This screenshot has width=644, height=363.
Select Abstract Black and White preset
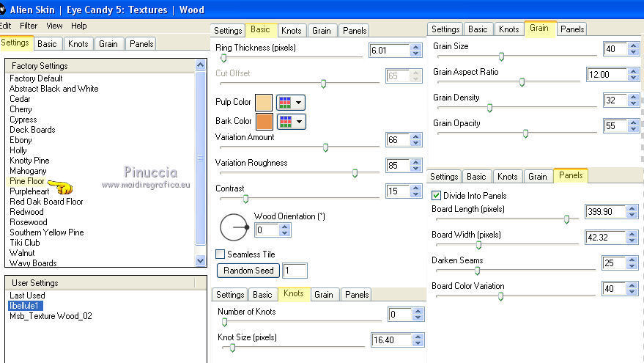click(x=53, y=89)
